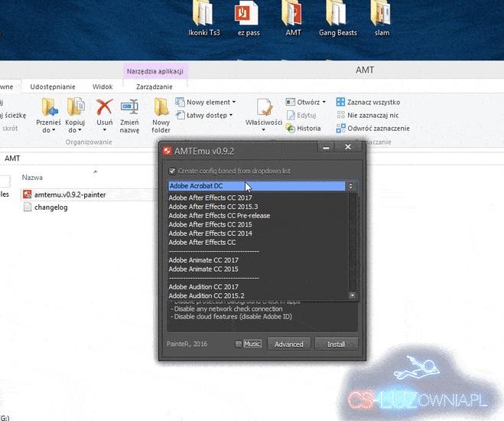This screenshot has width=504, height=421.
Task: Select the changelog file in list
Action: (x=50, y=207)
